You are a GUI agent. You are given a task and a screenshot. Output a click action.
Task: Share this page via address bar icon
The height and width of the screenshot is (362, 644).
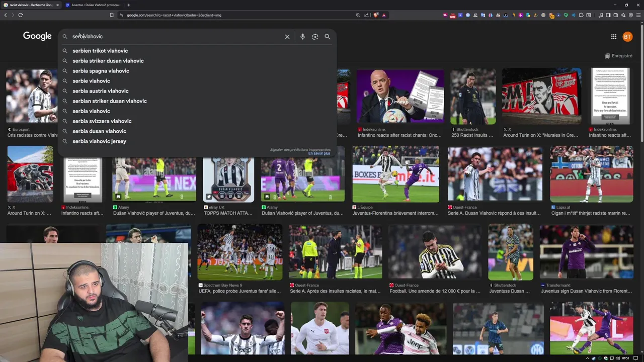(x=366, y=15)
